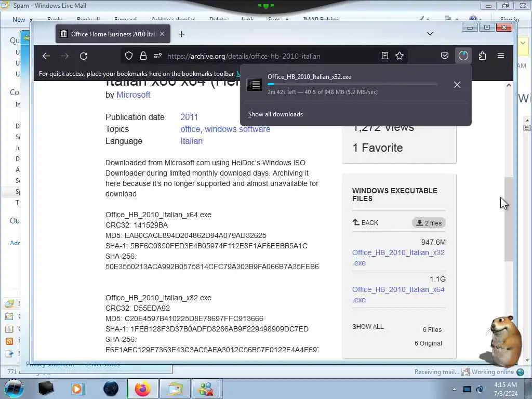This screenshot has width=532, height=399.
Task: Open the windows software topic link
Action: point(237,129)
